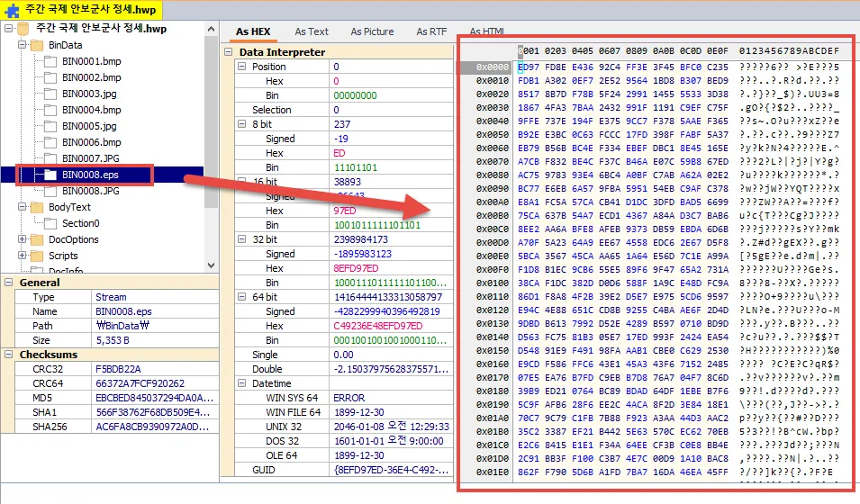Viewport: 860px width, 504px height.
Task: Collapse the BinData tree node
Action: click(23, 45)
